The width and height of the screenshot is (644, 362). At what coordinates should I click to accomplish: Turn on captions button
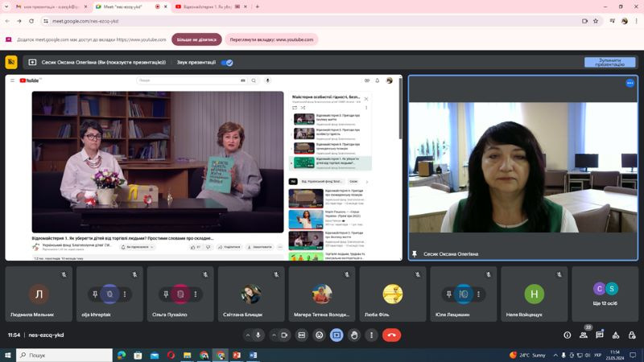click(301, 335)
